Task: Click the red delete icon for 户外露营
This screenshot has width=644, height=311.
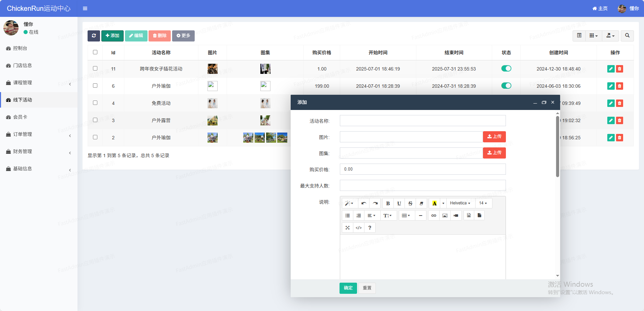Action: [619, 120]
